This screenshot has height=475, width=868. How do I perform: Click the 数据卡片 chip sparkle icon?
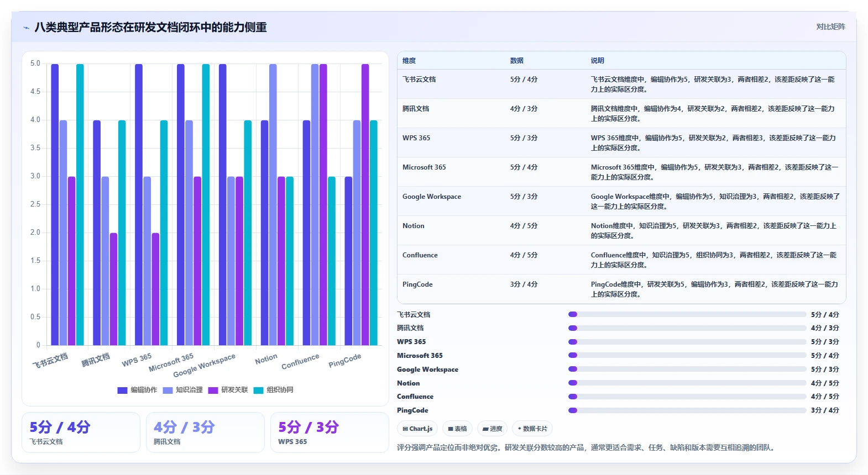(520, 429)
